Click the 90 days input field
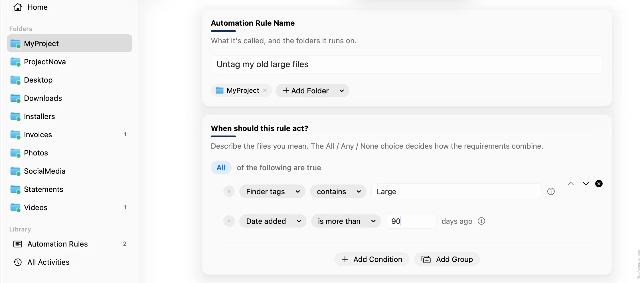The width and height of the screenshot is (644, 283). pyautogui.click(x=411, y=221)
